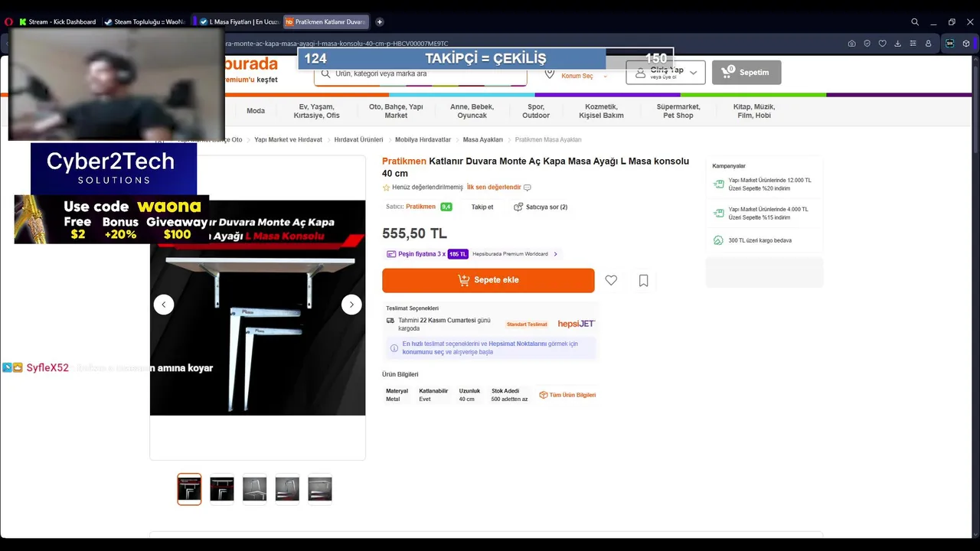Open Opera menu logo icon
Image resolution: width=980 pixels, height=551 pixels.
pos(8,22)
